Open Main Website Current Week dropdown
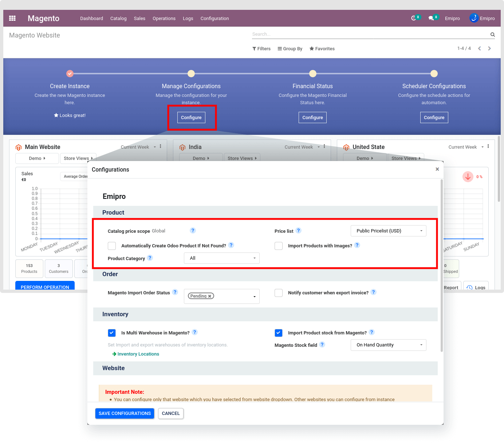The width and height of the screenshot is (504, 443). [x=138, y=147]
